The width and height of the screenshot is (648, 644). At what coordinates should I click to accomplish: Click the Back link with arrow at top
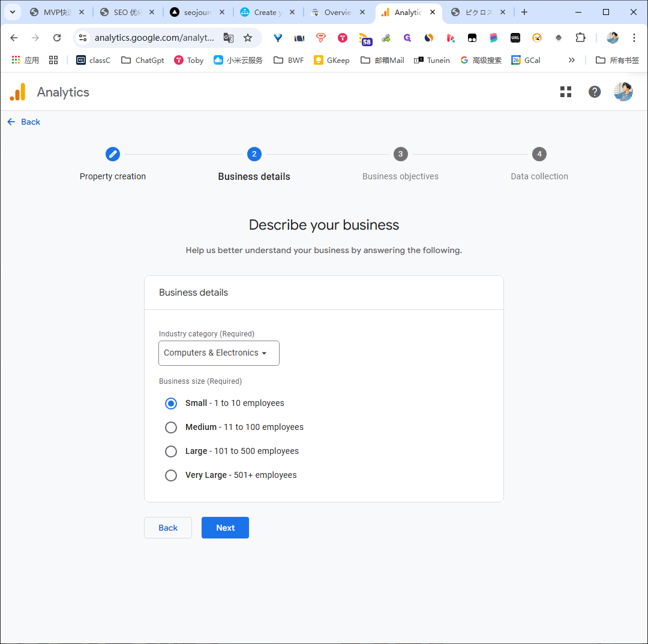coord(23,122)
